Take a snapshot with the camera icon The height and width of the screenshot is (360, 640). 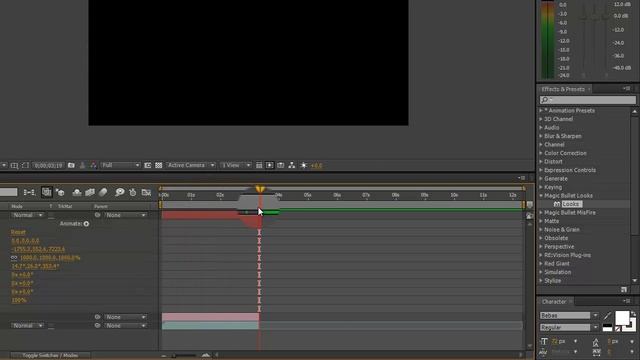pos(71,165)
